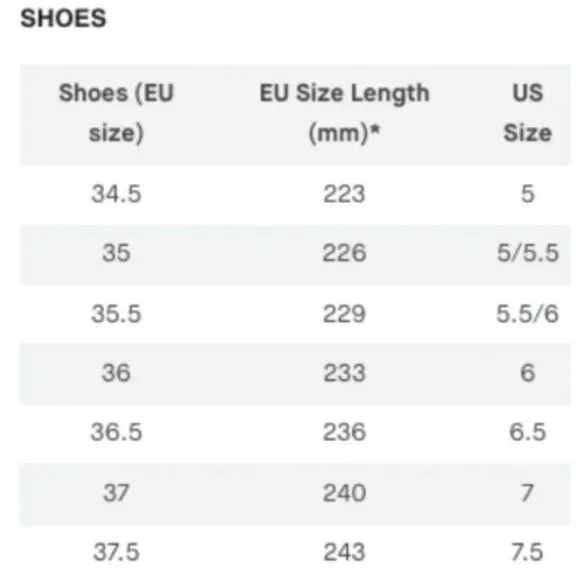
Task: Click the EU size 34.5 cell
Action: coord(116,194)
